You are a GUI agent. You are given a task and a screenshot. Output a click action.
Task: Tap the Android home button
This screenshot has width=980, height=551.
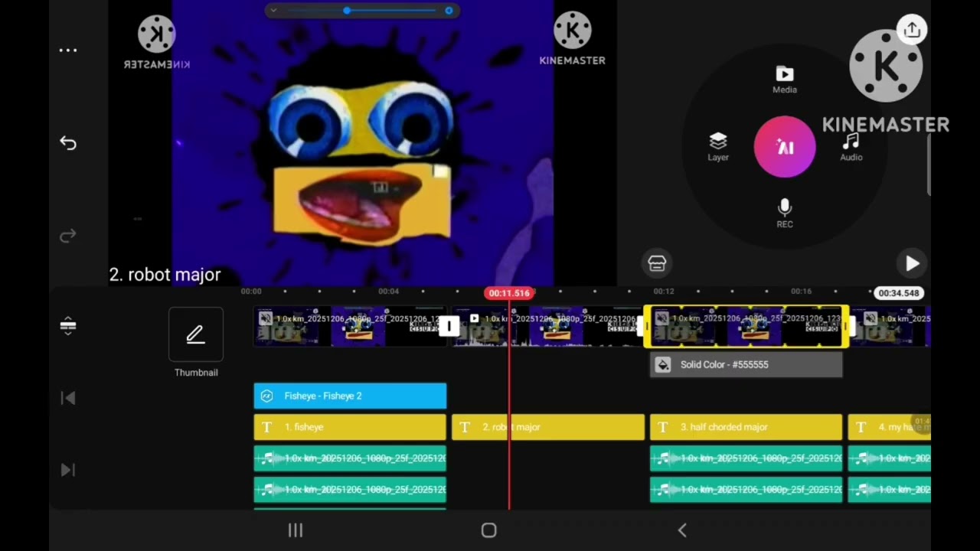click(489, 530)
